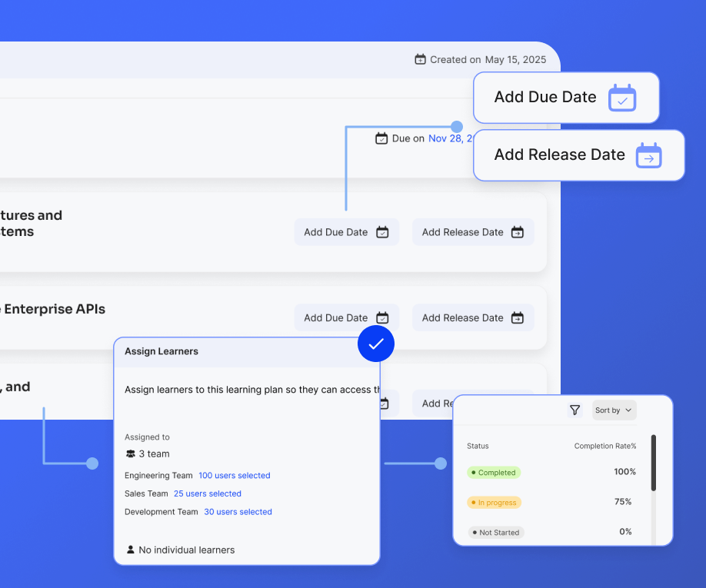The height and width of the screenshot is (588, 706).
Task: Expand the chevron on the Sort by control
Action: click(x=629, y=410)
